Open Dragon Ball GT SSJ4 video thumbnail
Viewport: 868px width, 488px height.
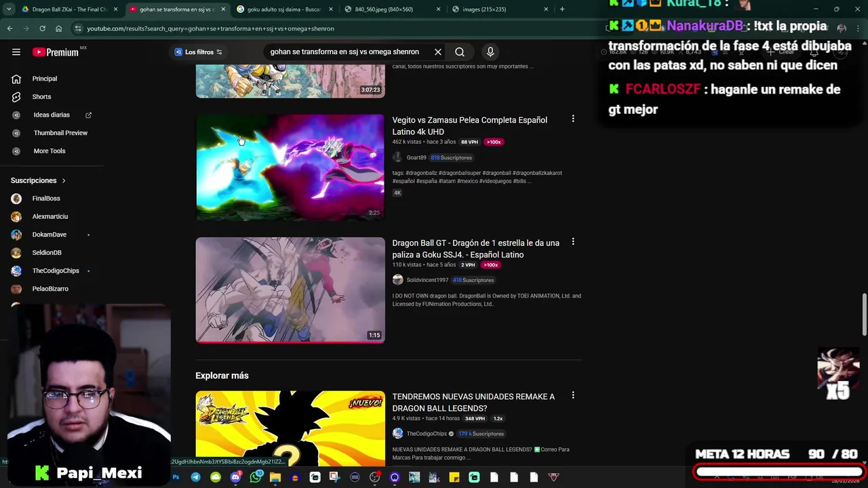click(x=290, y=289)
